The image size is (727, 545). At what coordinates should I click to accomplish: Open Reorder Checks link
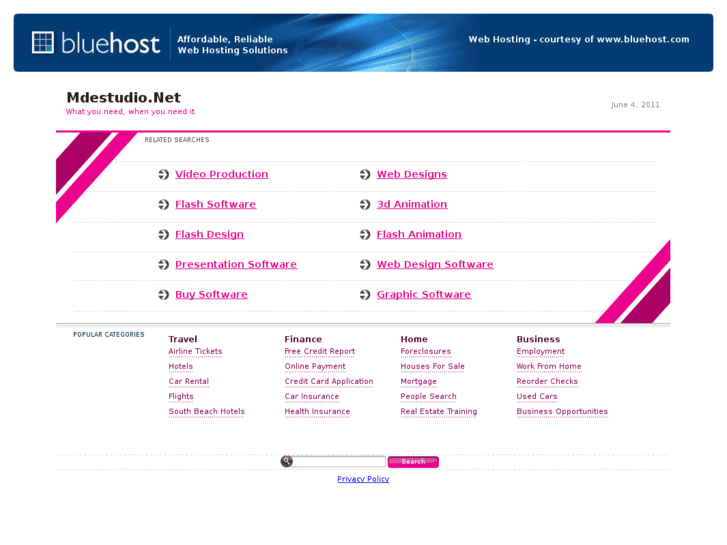point(547,381)
